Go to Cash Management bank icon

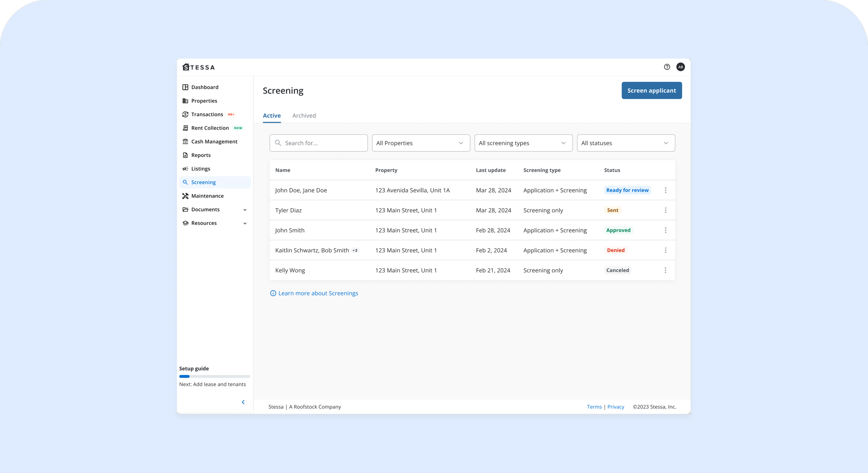[185, 141]
